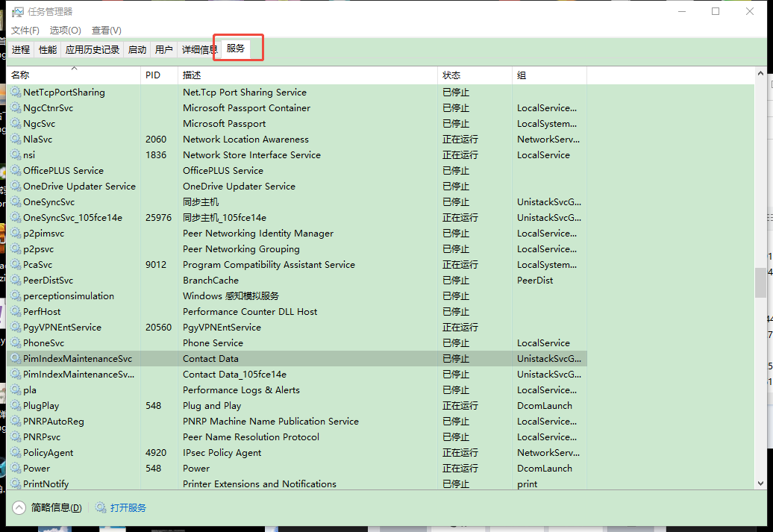
Task: Click the Performance Logs & Alerts description
Action: (x=241, y=390)
